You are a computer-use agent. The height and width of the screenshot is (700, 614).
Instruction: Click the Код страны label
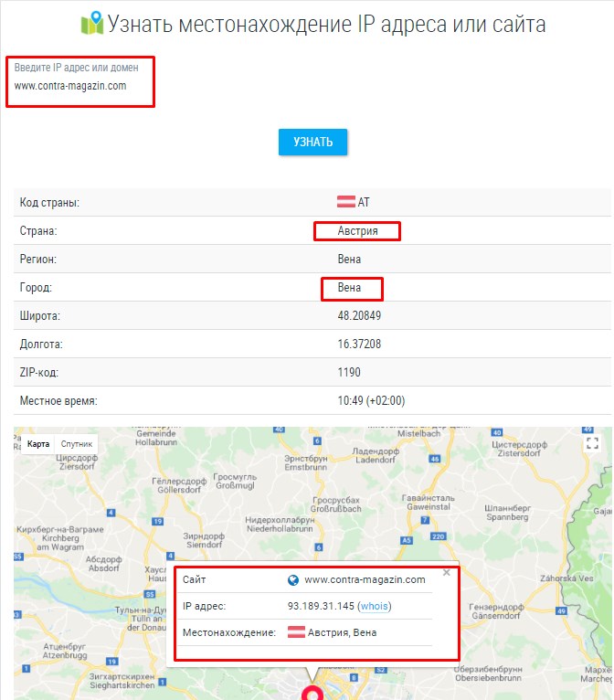[x=49, y=202]
